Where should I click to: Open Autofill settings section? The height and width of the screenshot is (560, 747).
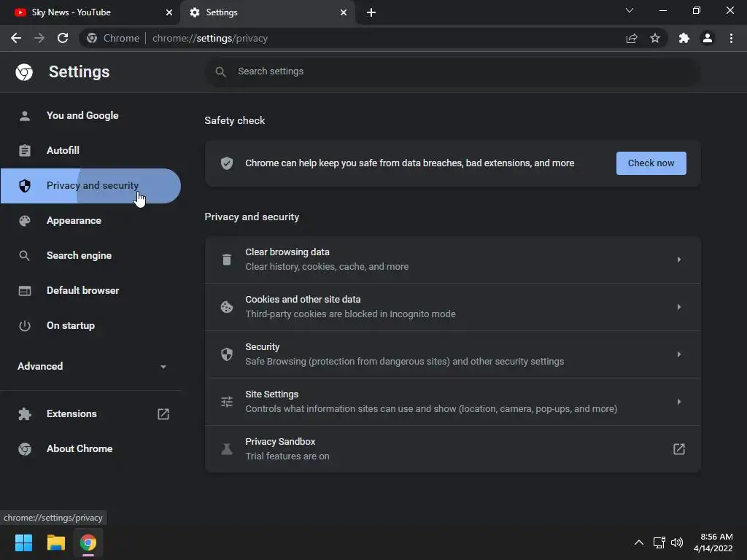point(90,150)
